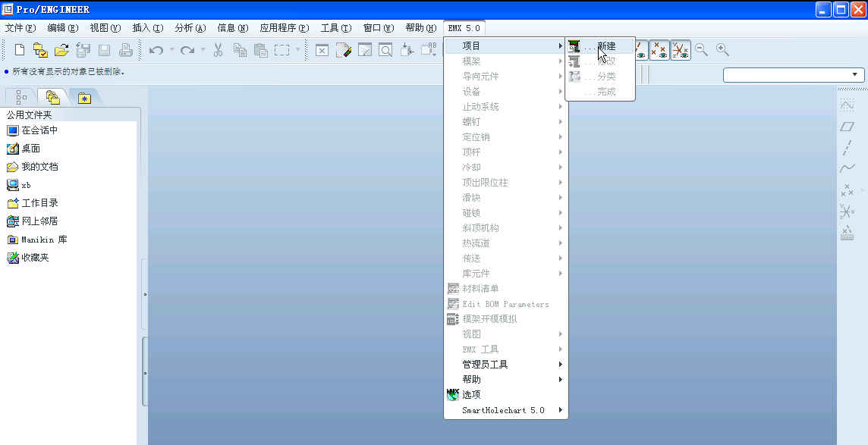Select the xb computer entry
The height and width of the screenshot is (445, 868).
(19, 185)
